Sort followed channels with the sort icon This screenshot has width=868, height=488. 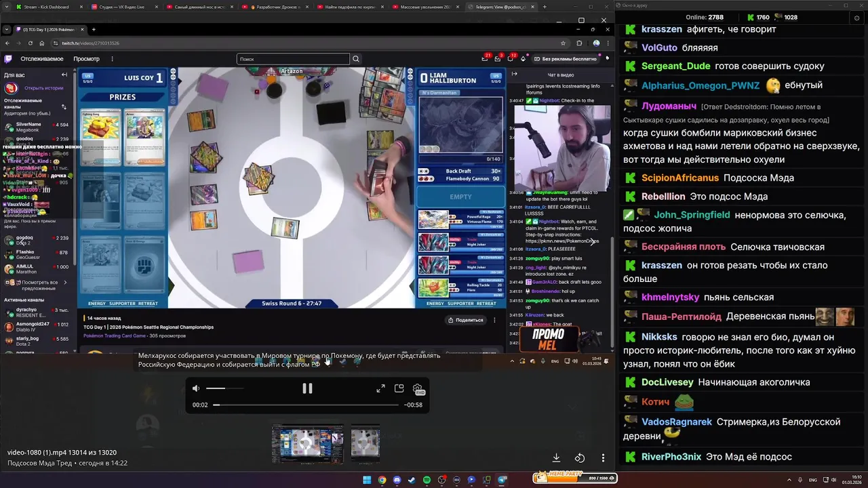coord(64,106)
